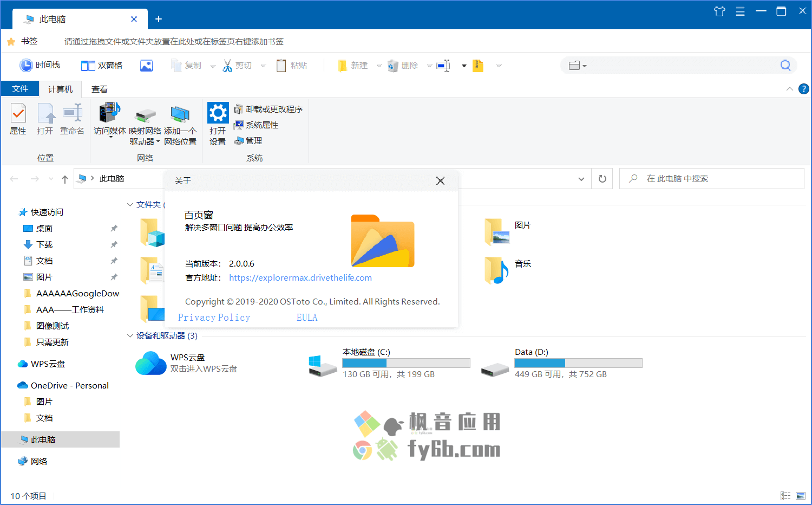Click the 属性 properties ribbon button
This screenshot has height=505, width=812.
(18, 119)
